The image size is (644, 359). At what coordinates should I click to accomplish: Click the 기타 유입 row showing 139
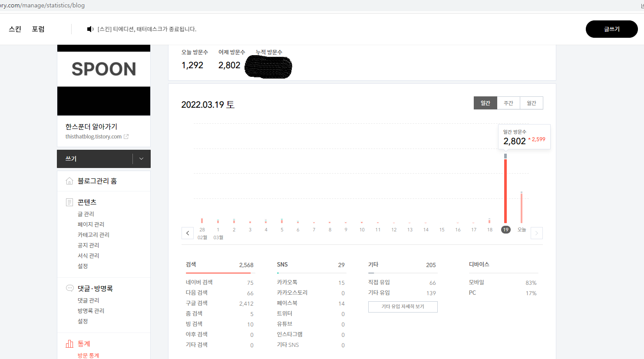point(402,293)
